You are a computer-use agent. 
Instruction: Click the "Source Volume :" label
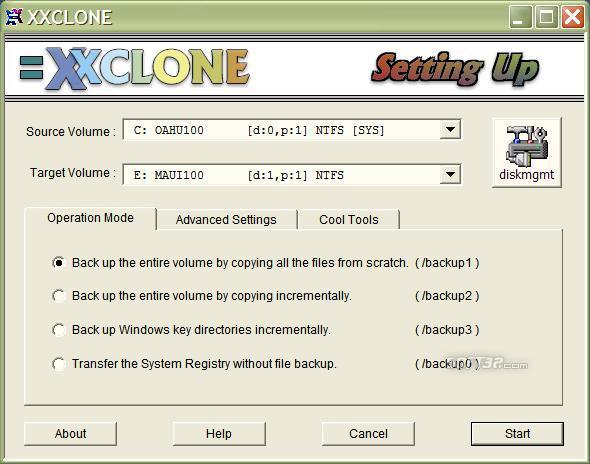[71, 132]
